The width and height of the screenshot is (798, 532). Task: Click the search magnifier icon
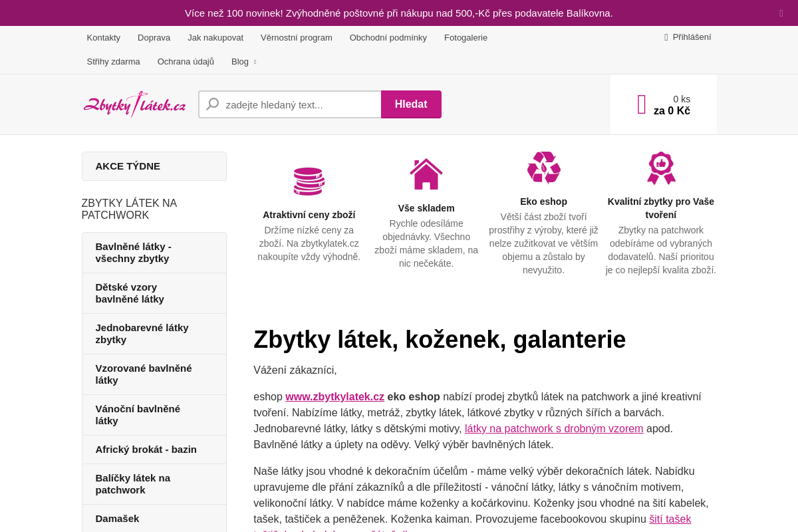[x=213, y=104]
